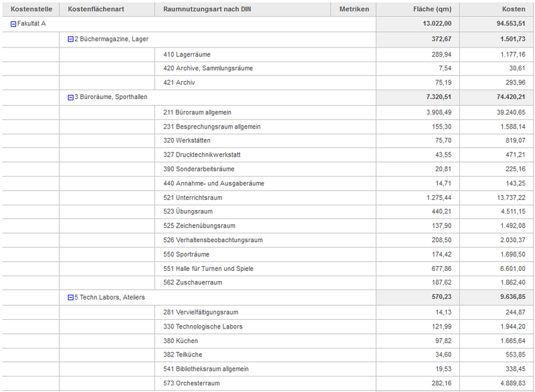Select the 573 Orchesterraum row

(191, 383)
